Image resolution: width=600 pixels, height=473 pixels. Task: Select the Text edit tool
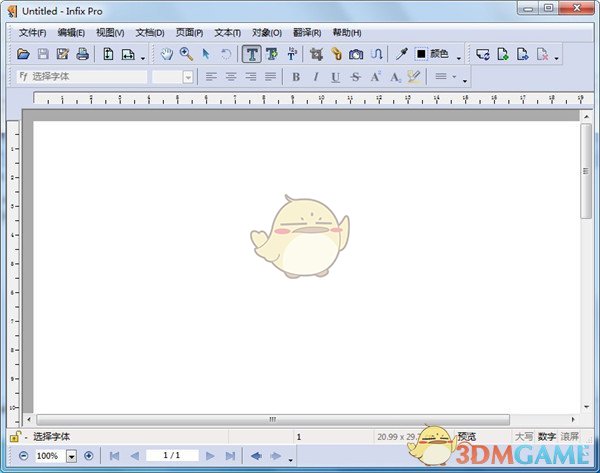(x=252, y=54)
